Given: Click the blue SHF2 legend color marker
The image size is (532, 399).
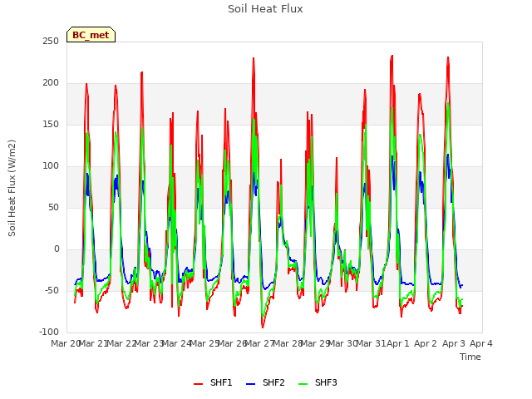Looking at the screenshot, I should click(250, 384).
